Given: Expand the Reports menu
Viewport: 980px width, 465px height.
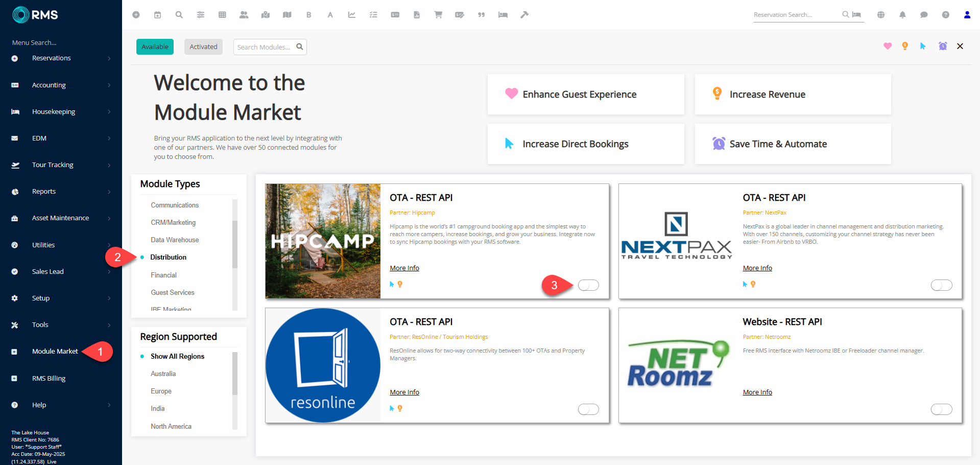Looking at the screenshot, I should click(x=61, y=192).
